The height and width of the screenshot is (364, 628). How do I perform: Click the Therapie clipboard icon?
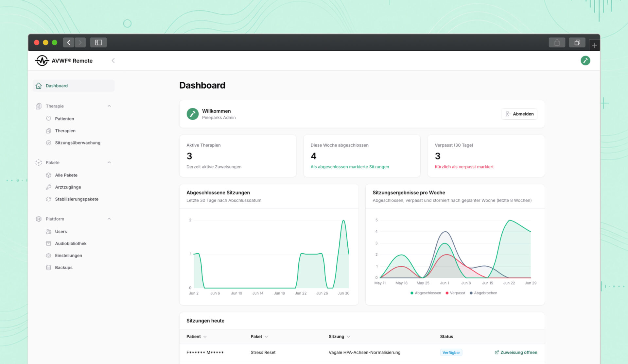39,106
